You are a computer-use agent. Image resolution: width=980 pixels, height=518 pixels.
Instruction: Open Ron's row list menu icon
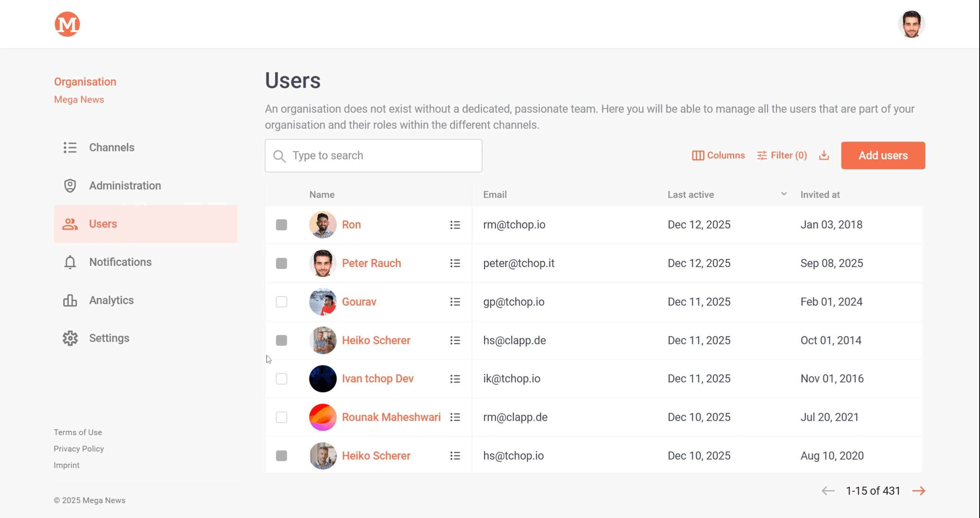coord(455,225)
